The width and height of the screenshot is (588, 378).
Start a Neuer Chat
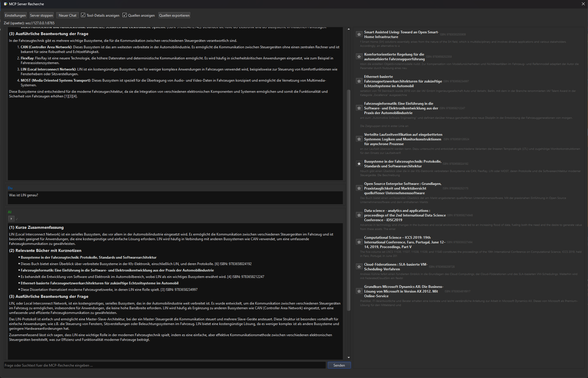pos(67,16)
